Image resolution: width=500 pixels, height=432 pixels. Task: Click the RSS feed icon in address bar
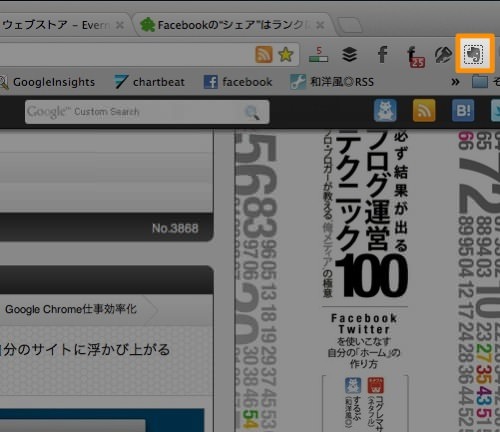point(264,54)
